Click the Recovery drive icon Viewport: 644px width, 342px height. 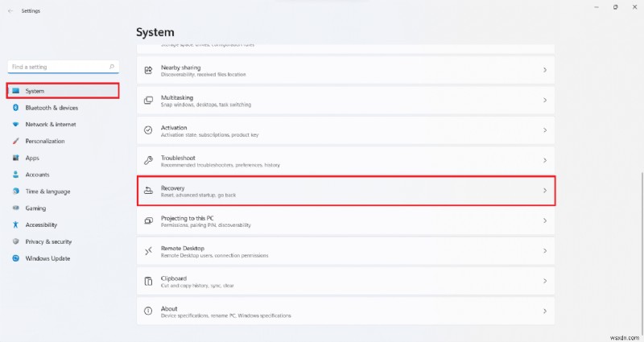pyautogui.click(x=148, y=191)
